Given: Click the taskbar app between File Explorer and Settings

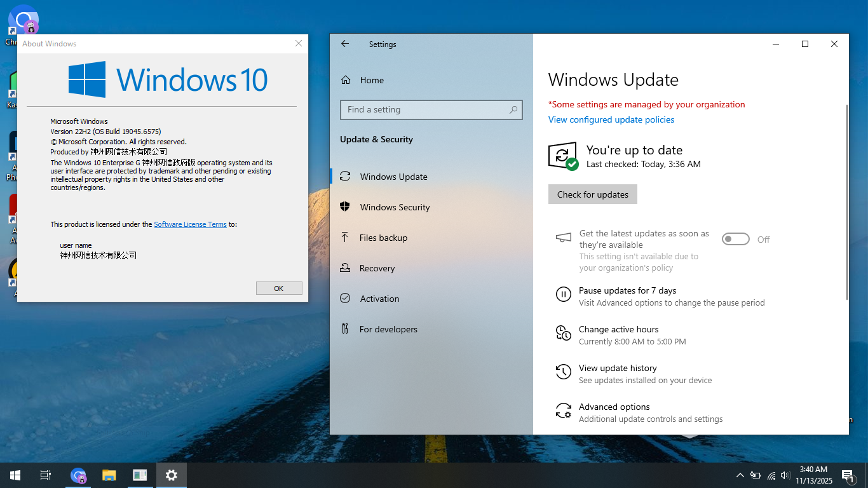Looking at the screenshot, I should click(140, 475).
